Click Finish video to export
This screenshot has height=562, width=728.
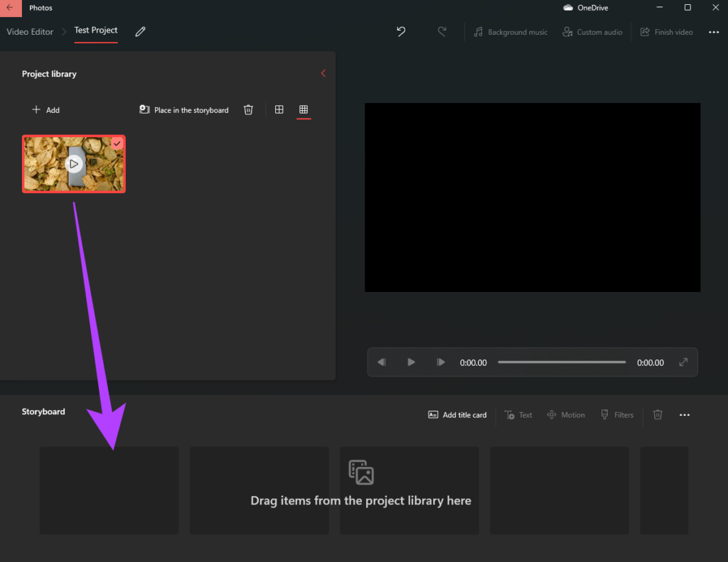pyautogui.click(x=666, y=32)
